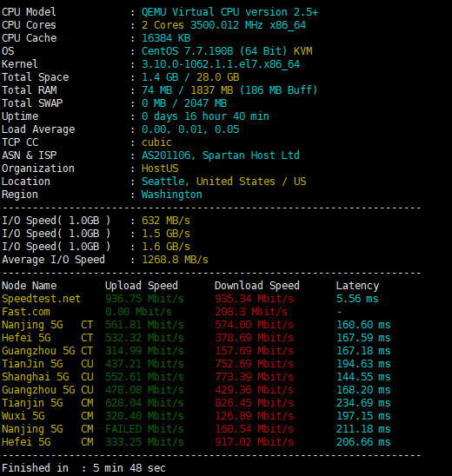
Task: Click download speed 574.00 Mbit/s
Action: point(254,325)
